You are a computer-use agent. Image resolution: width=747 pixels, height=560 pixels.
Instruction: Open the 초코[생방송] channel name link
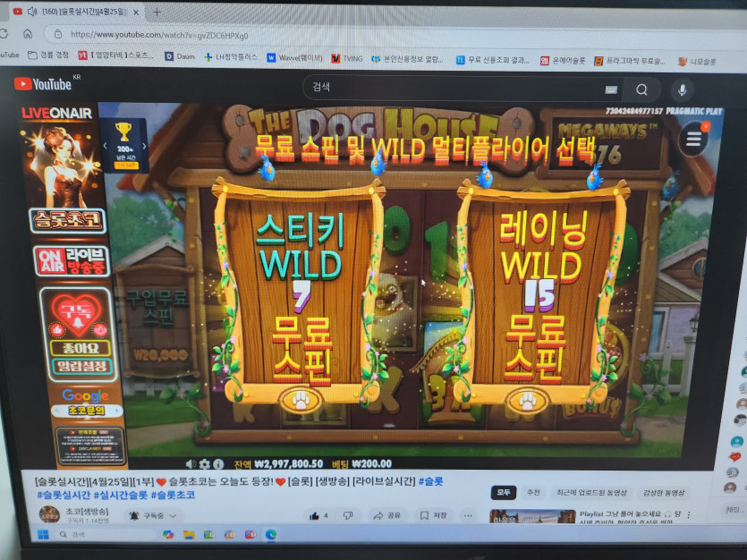coord(87,512)
